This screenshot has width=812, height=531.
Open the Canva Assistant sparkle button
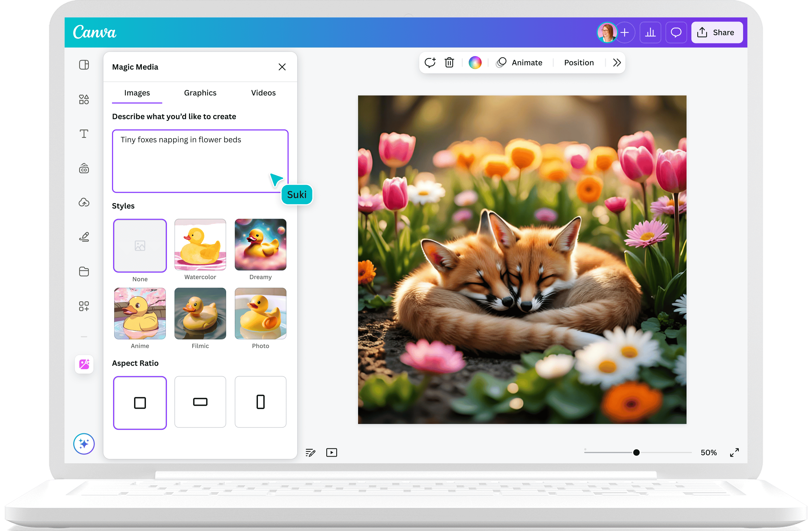(x=84, y=444)
